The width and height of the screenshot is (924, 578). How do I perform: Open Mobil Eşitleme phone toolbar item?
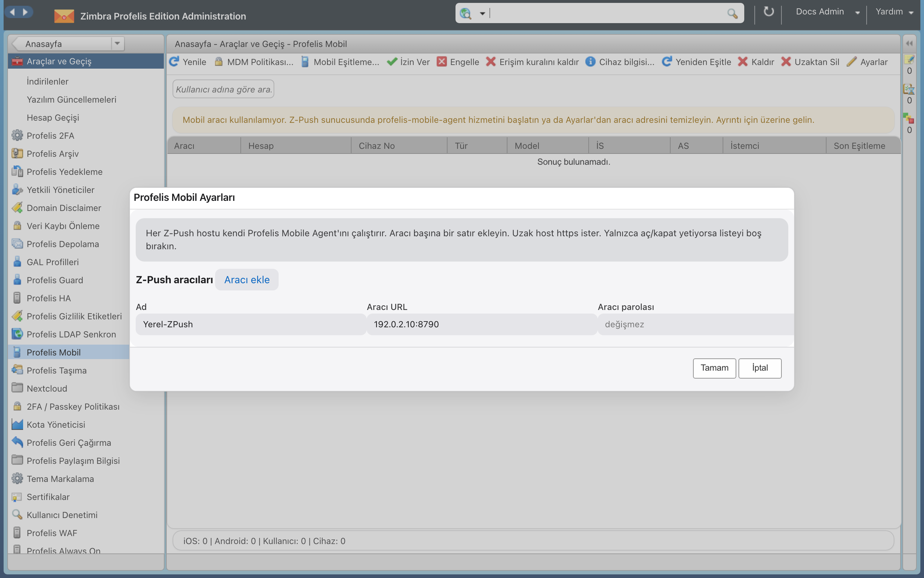coord(340,62)
